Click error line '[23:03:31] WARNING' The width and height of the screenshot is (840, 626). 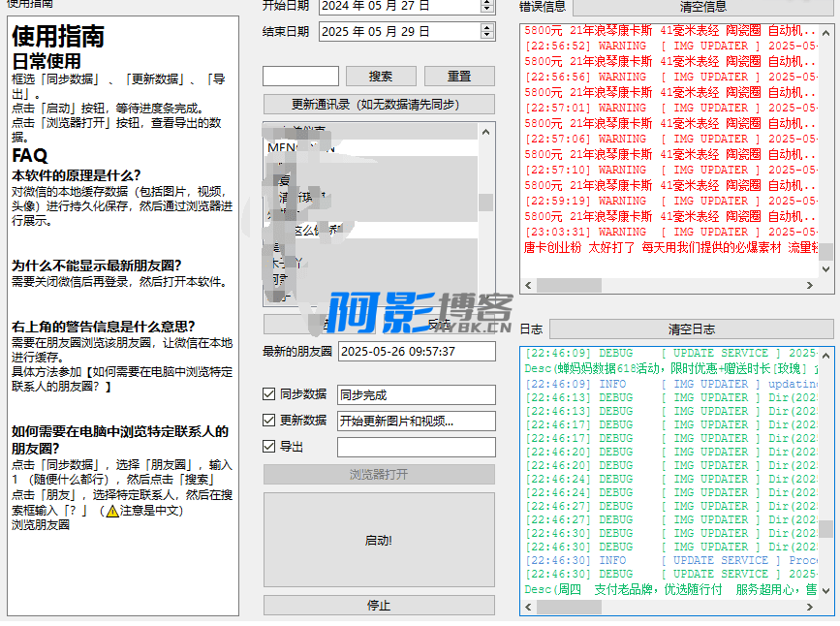pyautogui.click(x=670, y=232)
